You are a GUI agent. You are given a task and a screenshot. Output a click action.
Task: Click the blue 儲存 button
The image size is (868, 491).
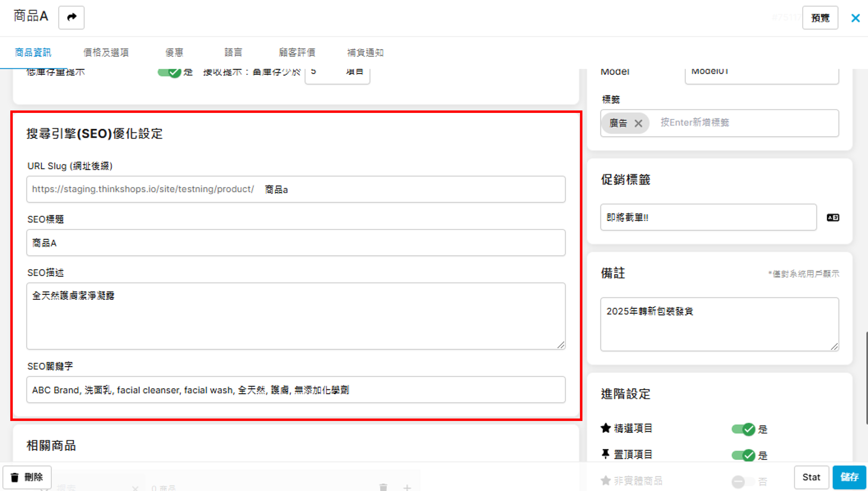849,477
